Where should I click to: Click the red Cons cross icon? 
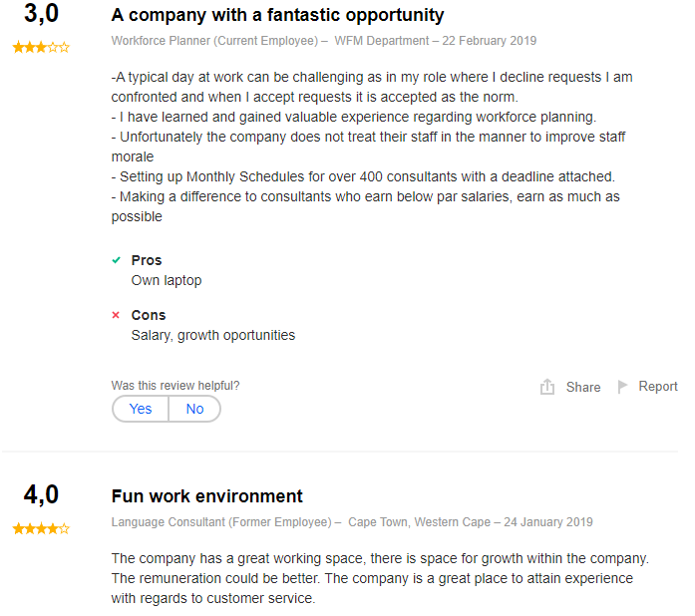click(x=116, y=315)
